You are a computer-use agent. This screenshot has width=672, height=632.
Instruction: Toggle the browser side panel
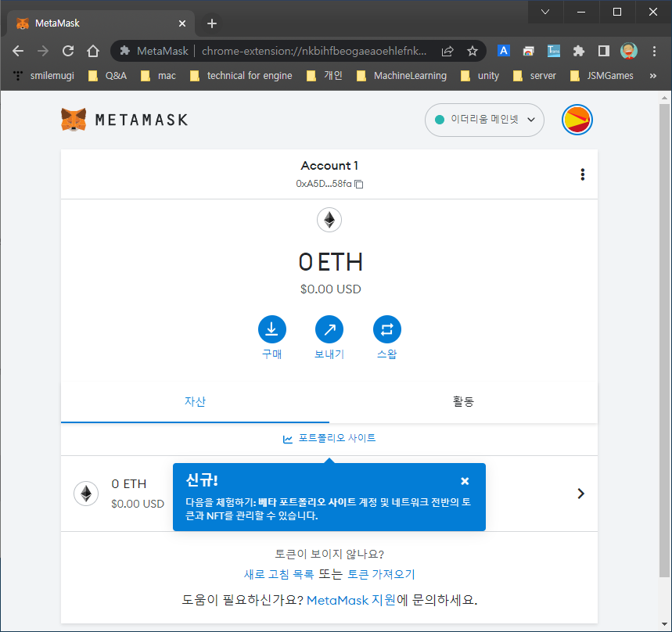[x=604, y=51]
